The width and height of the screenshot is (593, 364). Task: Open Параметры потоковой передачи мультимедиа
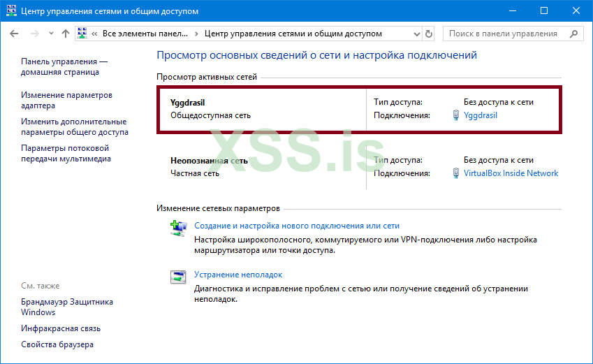pyautogui.click(x=66, y=153)
